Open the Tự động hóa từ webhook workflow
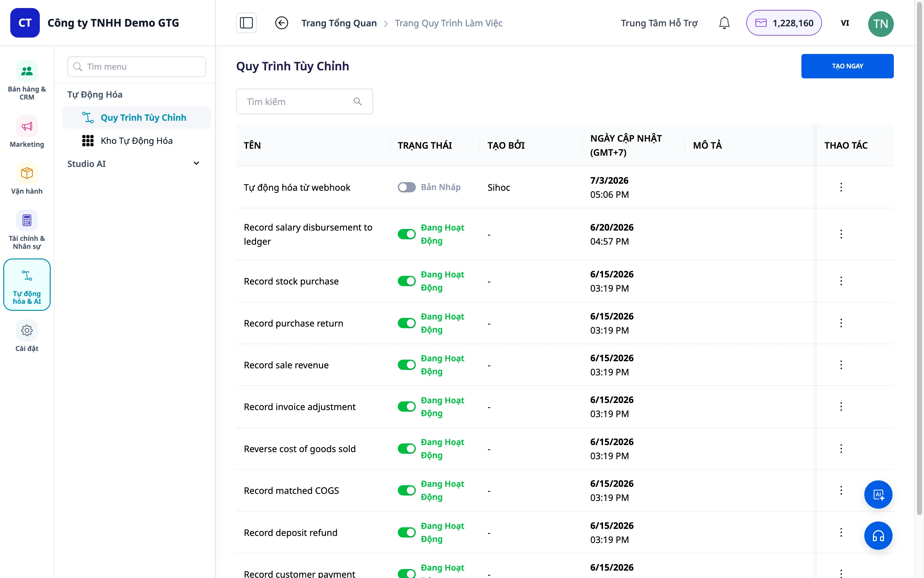Viewport: 924px width, 578px height. coord(297,187)
